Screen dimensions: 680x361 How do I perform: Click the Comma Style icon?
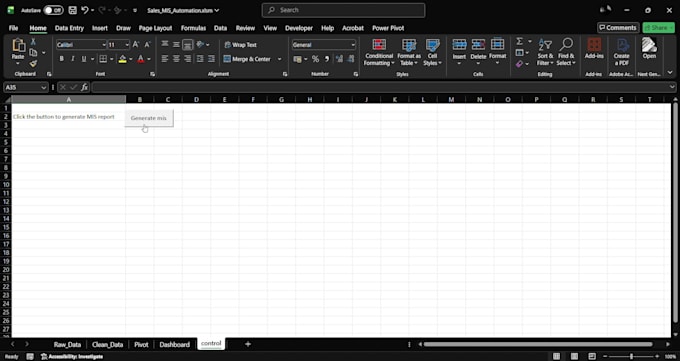(327, 59)
